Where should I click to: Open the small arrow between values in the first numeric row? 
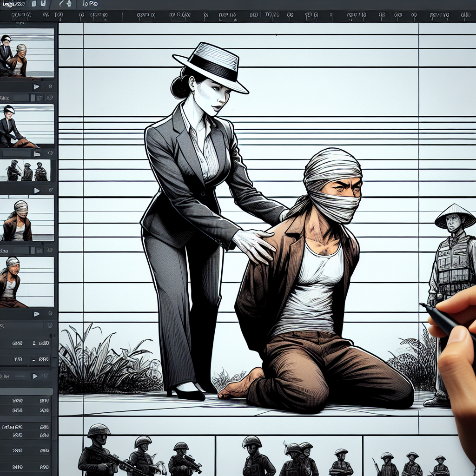pos(34,344)
